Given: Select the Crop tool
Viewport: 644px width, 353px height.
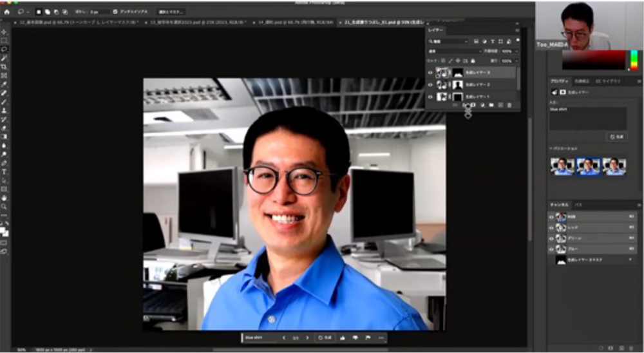Looking at the screenshot, I should (x=5, y=66).
